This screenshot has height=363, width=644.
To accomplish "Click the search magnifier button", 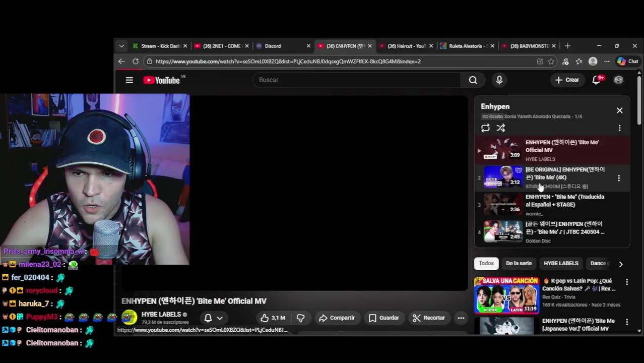I will [473, 80].
